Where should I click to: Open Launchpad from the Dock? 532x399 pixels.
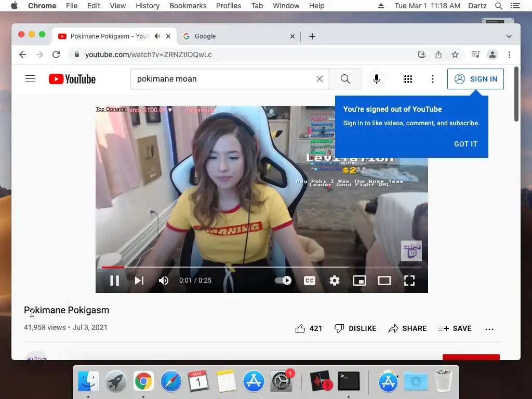[116, 381]
